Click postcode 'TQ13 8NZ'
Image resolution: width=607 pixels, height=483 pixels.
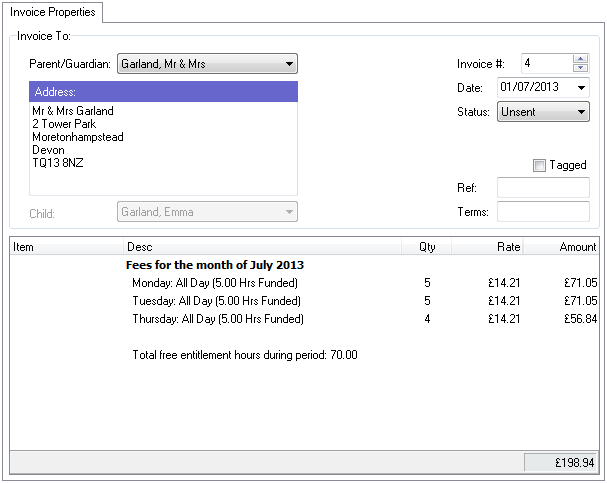click(x=58, y=163)
